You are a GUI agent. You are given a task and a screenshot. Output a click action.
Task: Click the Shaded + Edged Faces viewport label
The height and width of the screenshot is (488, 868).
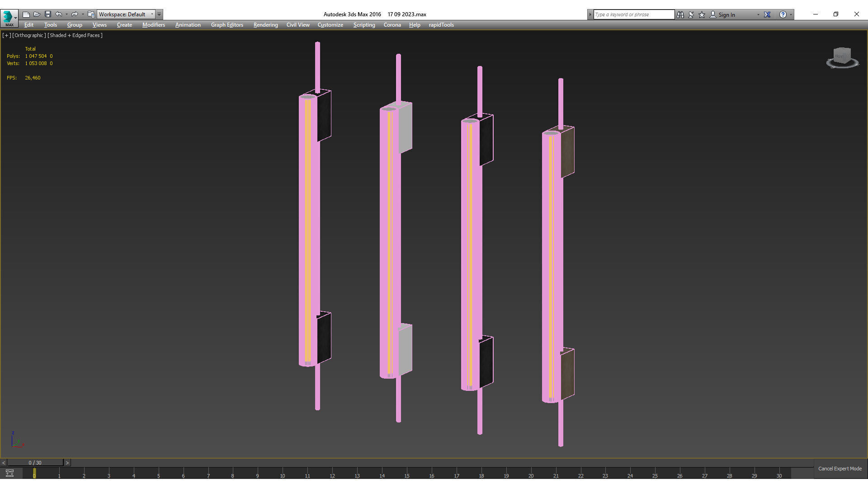[75, 35]
